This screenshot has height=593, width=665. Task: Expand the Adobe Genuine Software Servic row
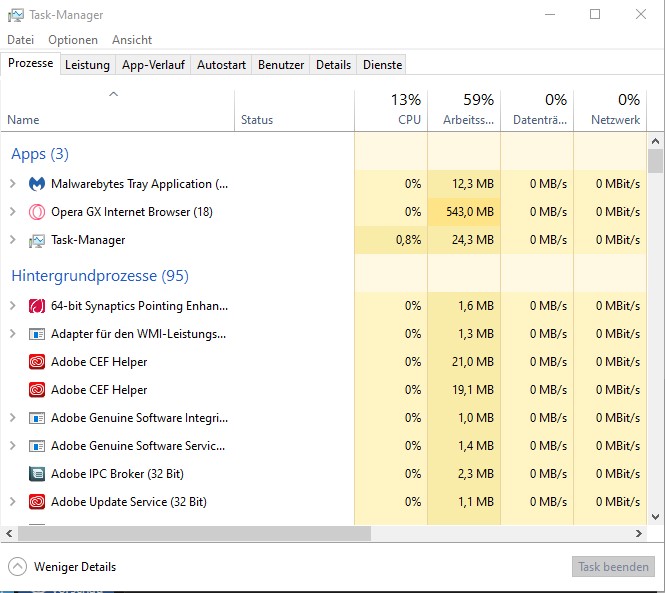13,446
